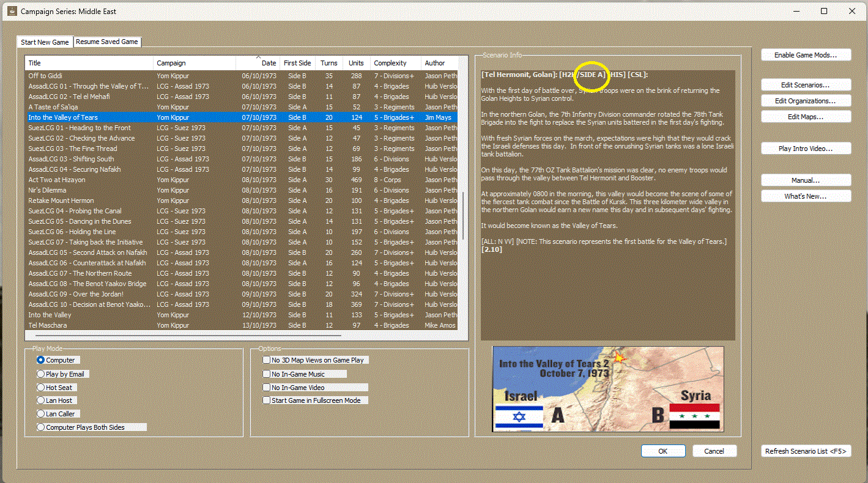This screenshot has height=483, width=868.
Task: Select the 'A Taste of Sa'iqa' scenario
Action: [242, 107]
